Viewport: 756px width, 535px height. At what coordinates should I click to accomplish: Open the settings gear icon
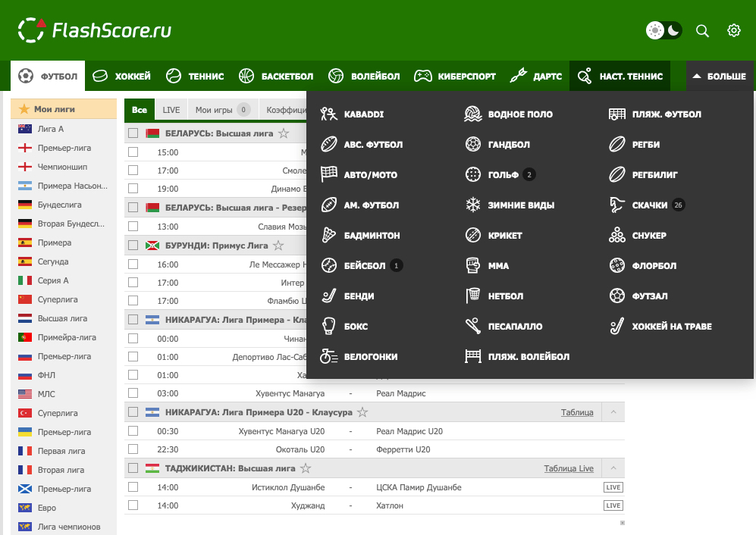(734, 30)
